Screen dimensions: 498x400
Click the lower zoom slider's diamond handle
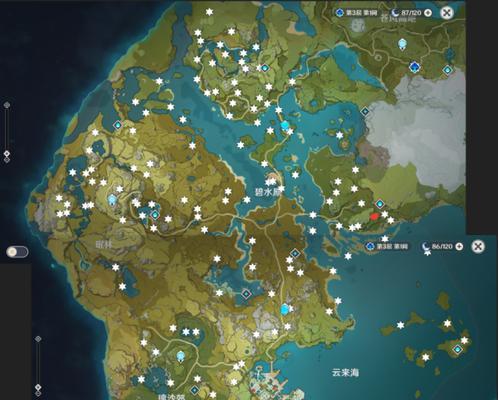pyautogui.click(x=38, y=387)
